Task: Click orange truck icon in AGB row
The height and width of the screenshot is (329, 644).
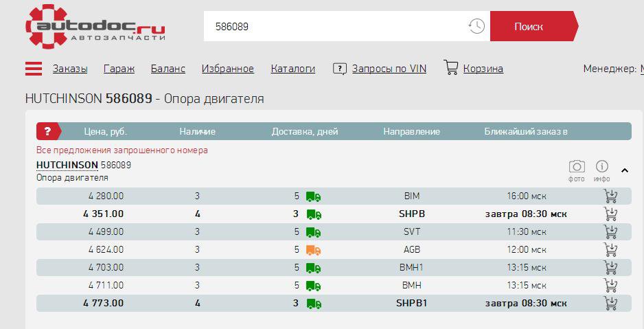Action: click(313, 250)
